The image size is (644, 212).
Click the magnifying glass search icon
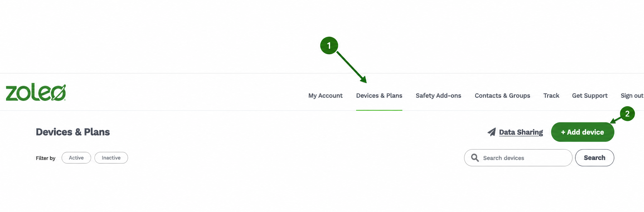point(475,158)
